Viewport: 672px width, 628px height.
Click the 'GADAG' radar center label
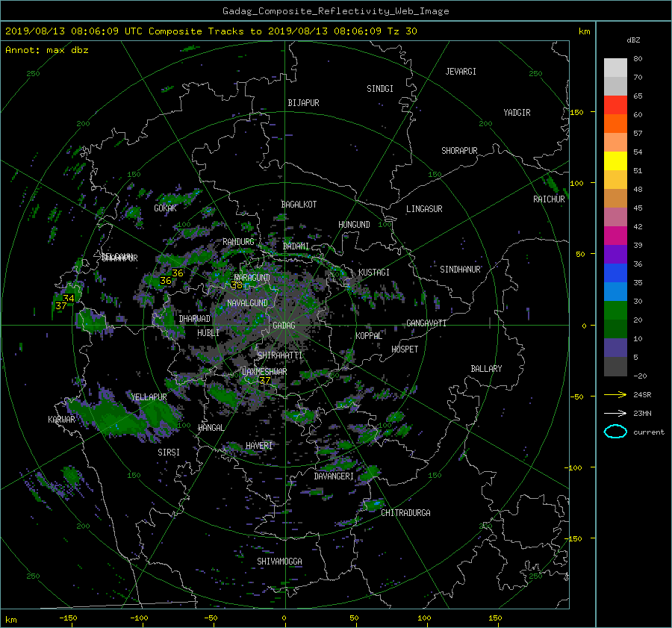(284, 326)
